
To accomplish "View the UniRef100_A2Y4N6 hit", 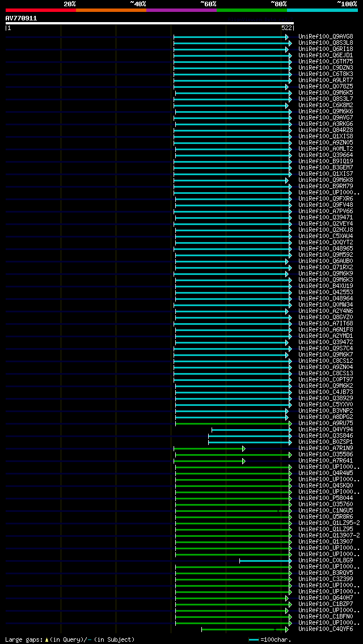I will point(326,311).
